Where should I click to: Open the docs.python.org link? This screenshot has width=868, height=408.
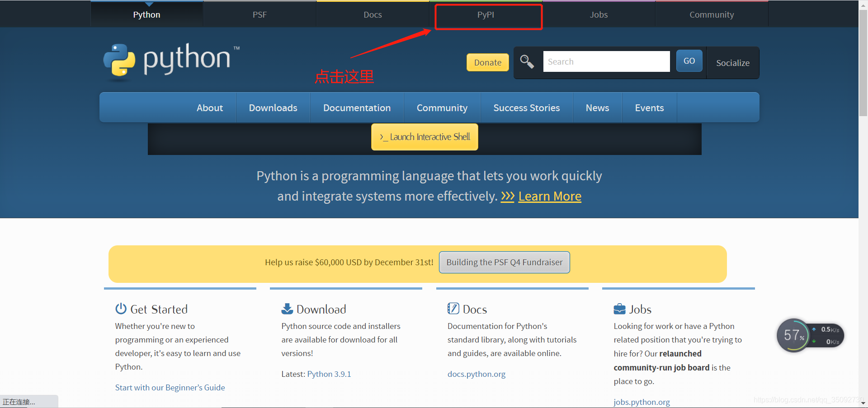[x=476, y=374]
